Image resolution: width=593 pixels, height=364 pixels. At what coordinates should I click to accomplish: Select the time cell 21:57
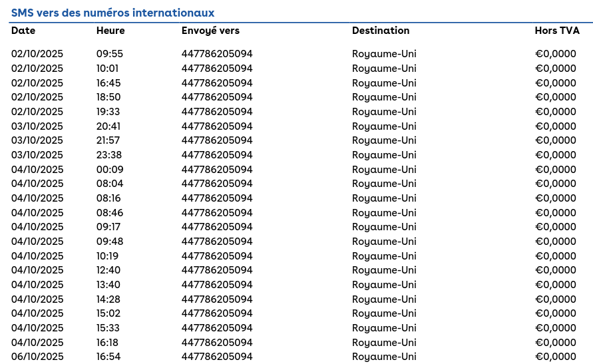tap(108, 140)
